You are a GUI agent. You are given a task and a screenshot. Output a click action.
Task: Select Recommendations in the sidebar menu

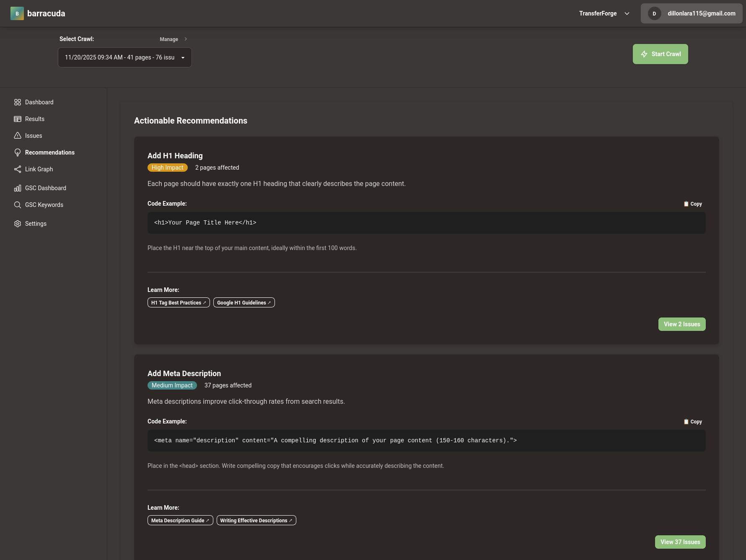tap(49, 152)
